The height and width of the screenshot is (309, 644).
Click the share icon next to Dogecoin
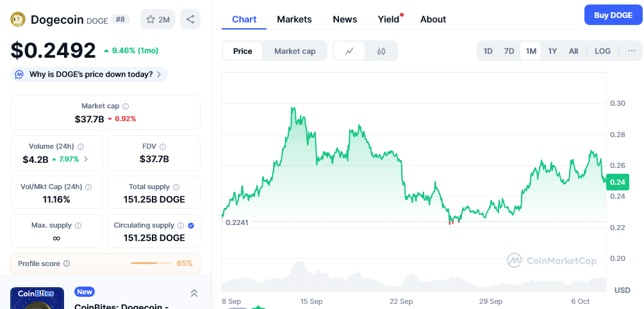click(x=190, y=19)
